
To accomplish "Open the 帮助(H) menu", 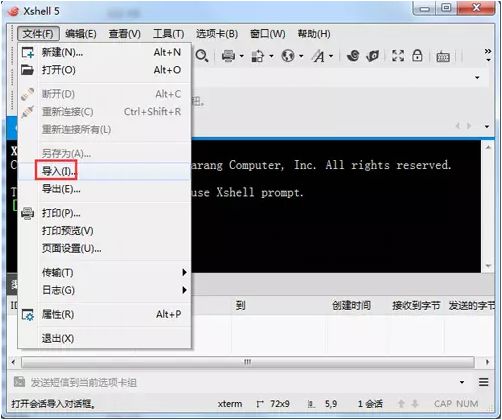I will coord(314,34).
